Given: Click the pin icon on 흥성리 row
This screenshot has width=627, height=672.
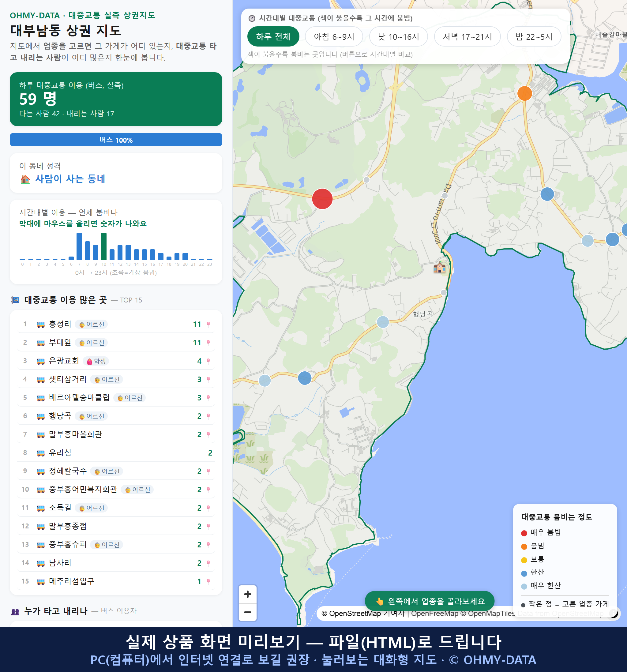Looking at the screenshot, I should 208,325.
